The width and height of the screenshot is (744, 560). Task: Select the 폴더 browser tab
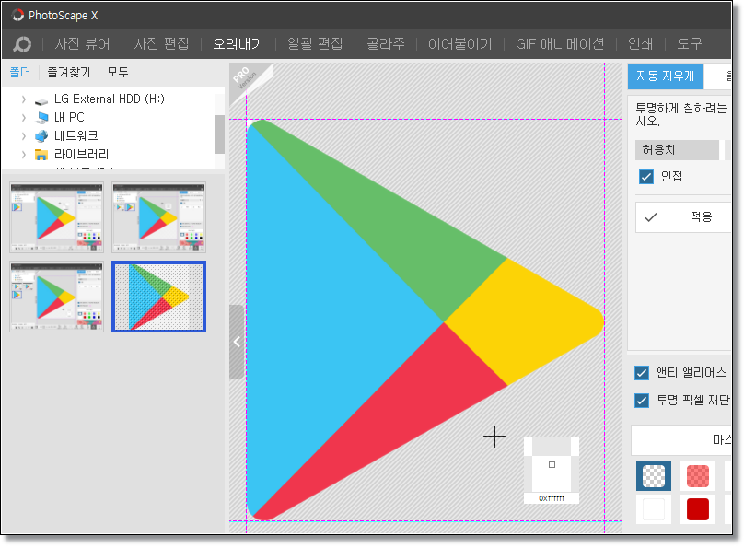click(20, 72)
